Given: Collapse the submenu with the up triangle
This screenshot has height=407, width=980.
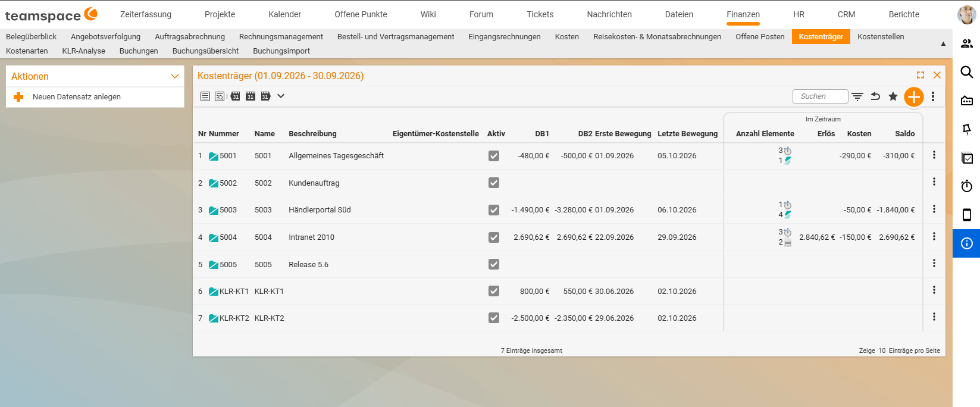Looking at the screenshot, I should coord(943,43).
